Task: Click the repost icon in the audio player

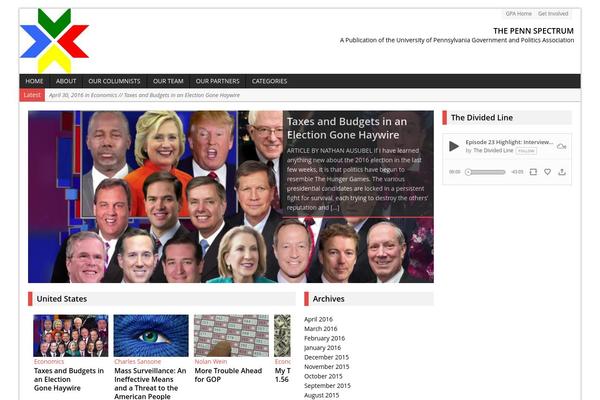Action: click(533, 172)
